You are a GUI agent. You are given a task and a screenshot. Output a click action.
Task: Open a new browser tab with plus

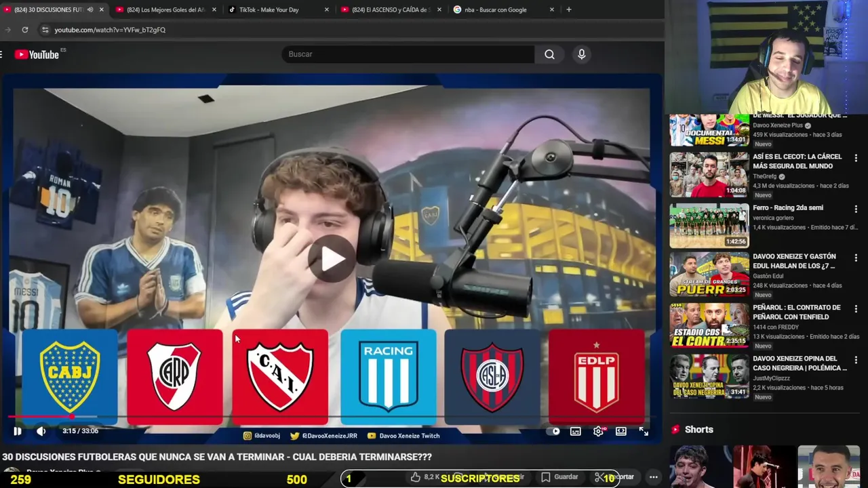click(568, 9)
